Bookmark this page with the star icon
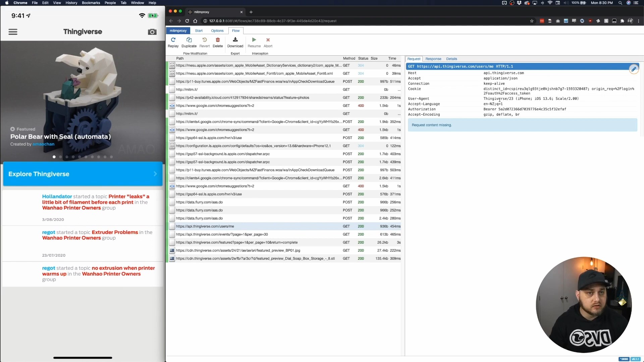The width and height of the screenshot is (644, 362). 532,21
